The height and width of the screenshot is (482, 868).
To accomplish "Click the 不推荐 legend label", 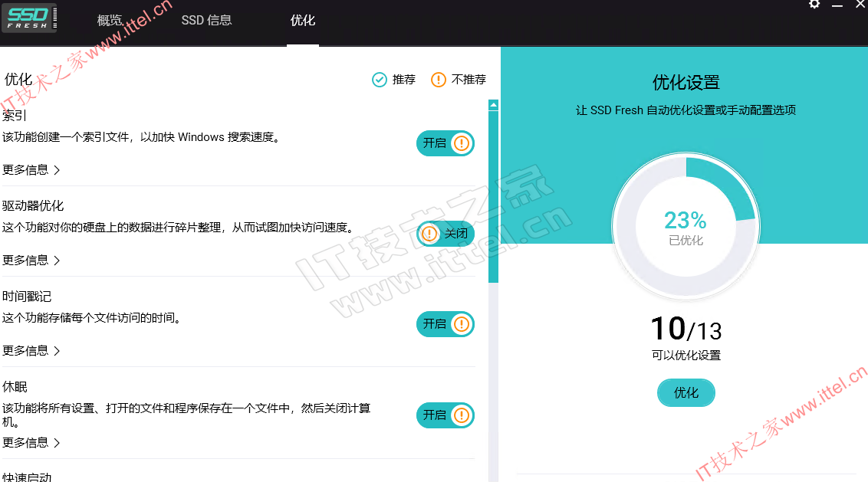I will tap(469, 80).
